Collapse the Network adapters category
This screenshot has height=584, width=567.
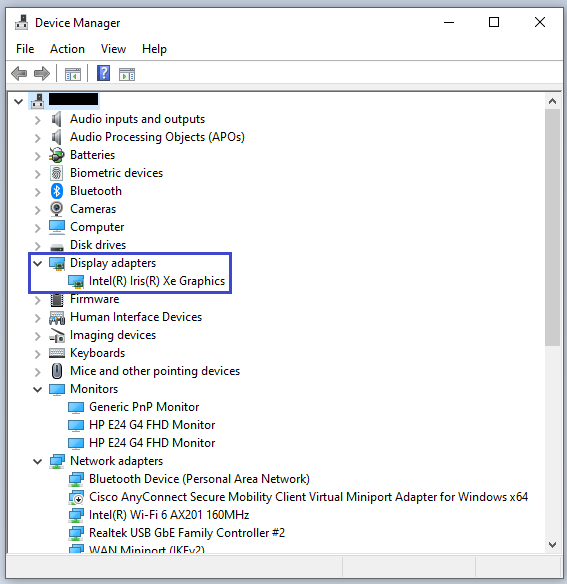pyautogui.click(x=38, y=462)
